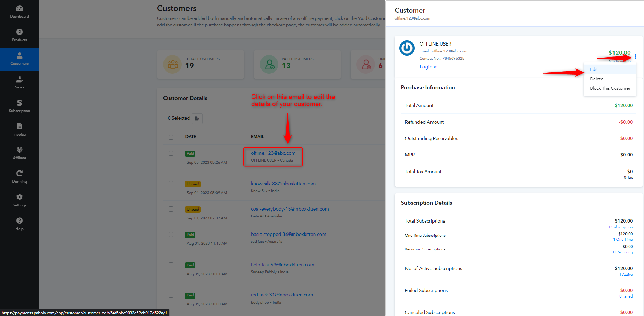Viewport: 644px width, 316px height.
Task: Click the Login as link
Action: tap(429, 67)
